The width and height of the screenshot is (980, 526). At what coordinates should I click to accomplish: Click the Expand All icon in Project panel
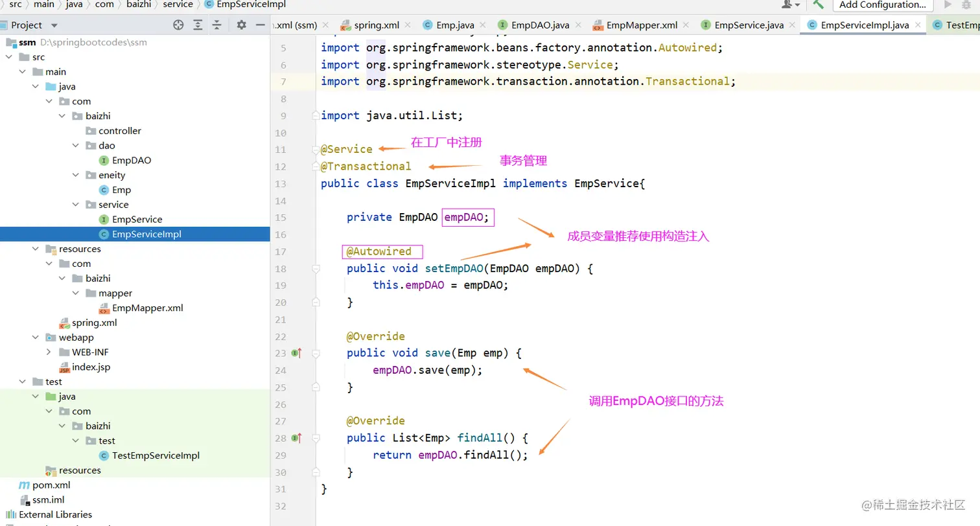tap(198, 25)
